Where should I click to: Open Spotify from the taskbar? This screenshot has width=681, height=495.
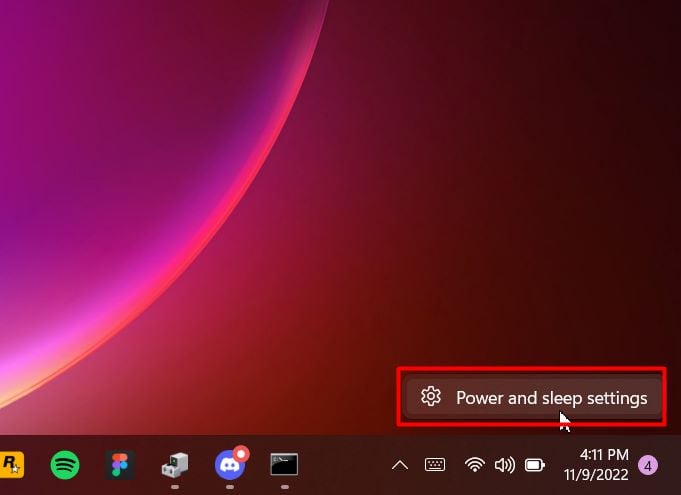pos(65,465)
